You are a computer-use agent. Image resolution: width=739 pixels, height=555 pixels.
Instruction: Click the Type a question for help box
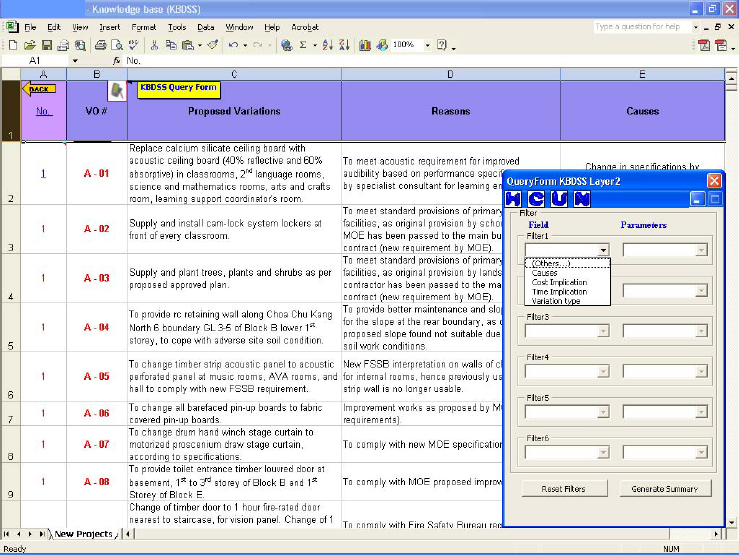tap(642, 27)
